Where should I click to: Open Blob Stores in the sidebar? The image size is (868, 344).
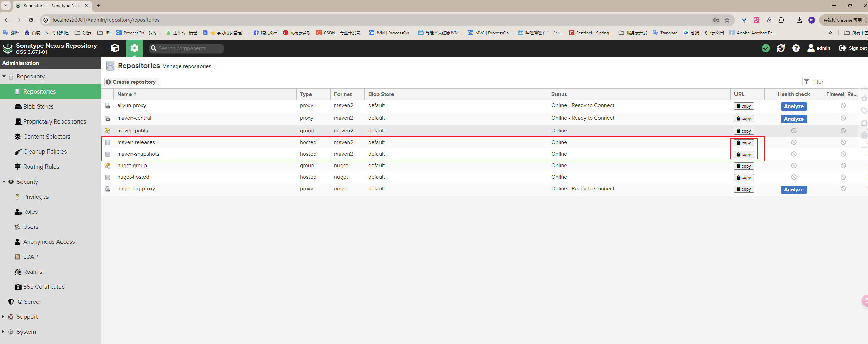(x=38, y=106)
